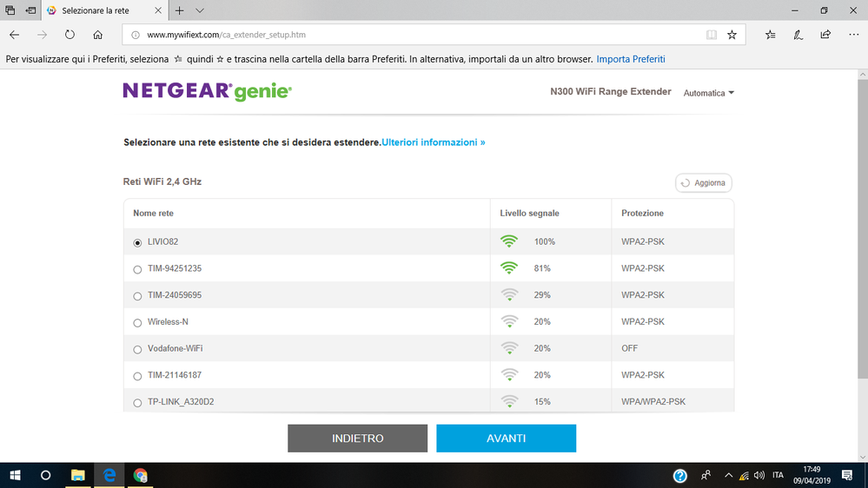Open the People icon in taskbar
This screenshot has width=868, height=488.
[x=706, y=475]
